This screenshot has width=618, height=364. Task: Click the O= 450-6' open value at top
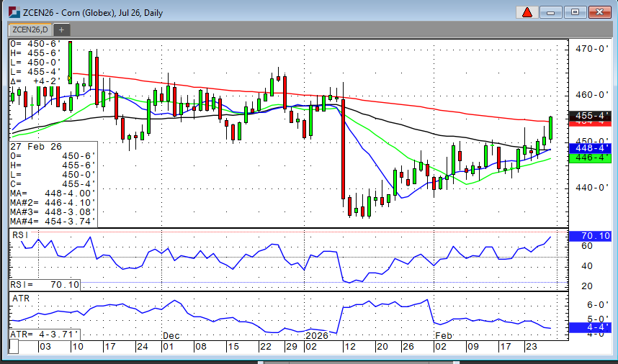coord(35,44)
